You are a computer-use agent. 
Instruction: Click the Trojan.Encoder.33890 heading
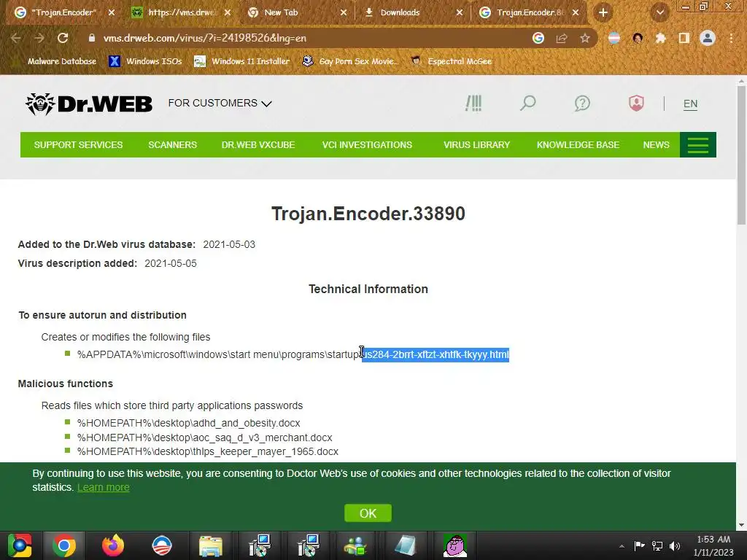[x=368, y=214]
